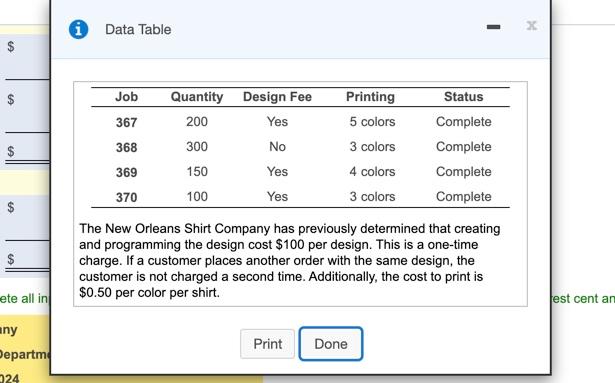Click Complete status for job 368
The width and height of the screenshot is (615, 383).
(x=464, y=147)
